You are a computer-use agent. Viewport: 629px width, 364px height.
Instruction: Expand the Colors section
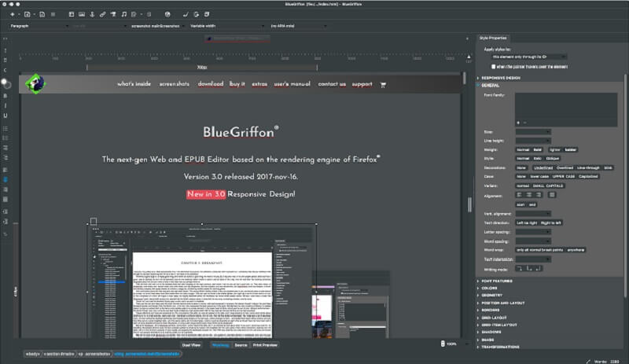(x=489, y=289)
